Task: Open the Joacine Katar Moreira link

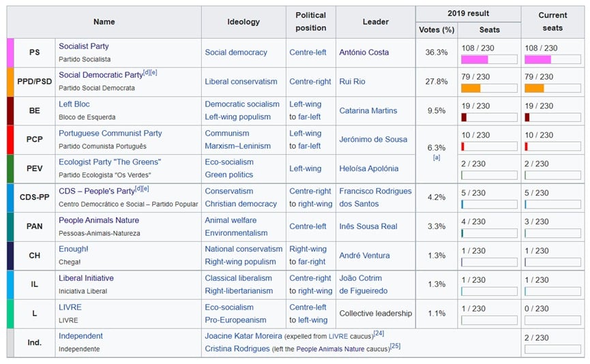Action: (243, 336)
